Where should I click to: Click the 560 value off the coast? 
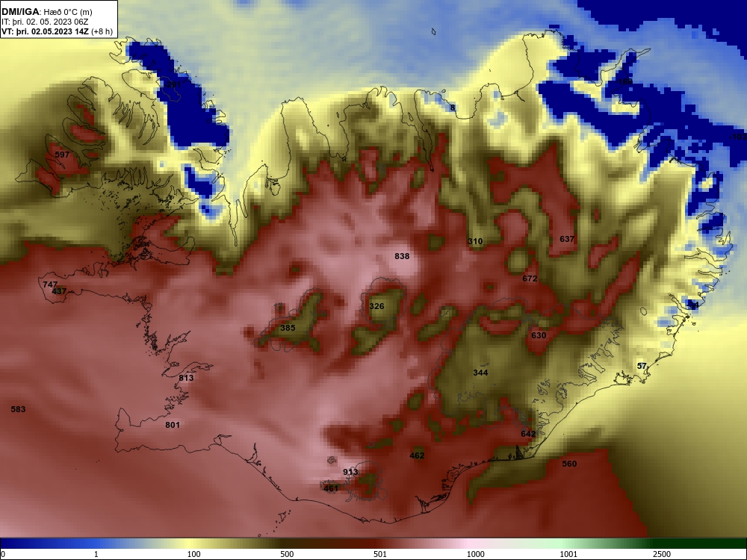click(569, 464)
